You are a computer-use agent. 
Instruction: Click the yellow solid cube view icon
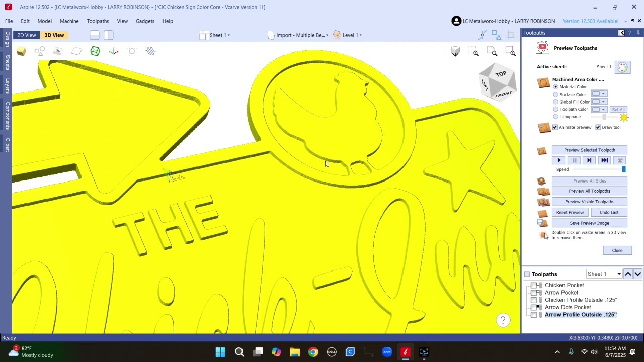(21, 51)
